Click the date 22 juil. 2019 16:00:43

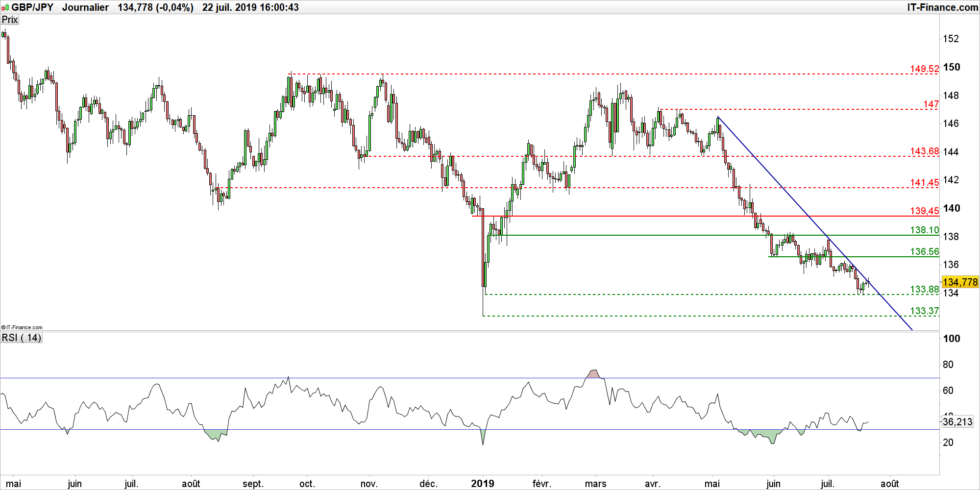tap(250, 7)
